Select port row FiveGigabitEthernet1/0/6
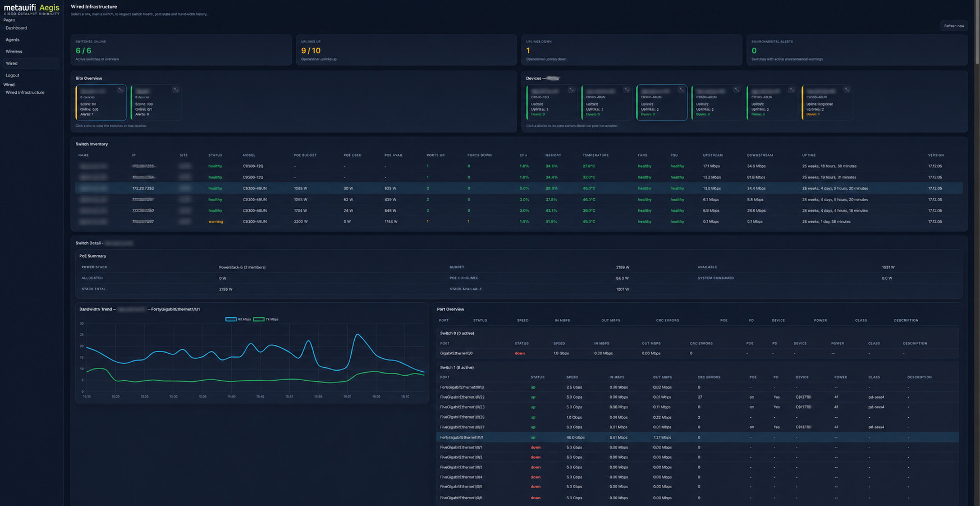This screenshot has height=506, width=980. [x=698, y=498]
